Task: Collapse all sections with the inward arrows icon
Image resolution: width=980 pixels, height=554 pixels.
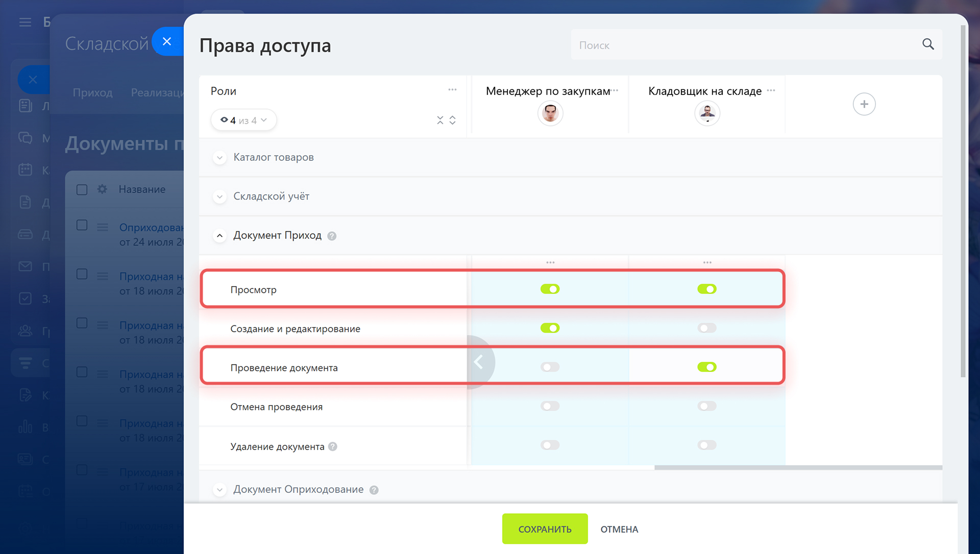Action: click(440, 120)
